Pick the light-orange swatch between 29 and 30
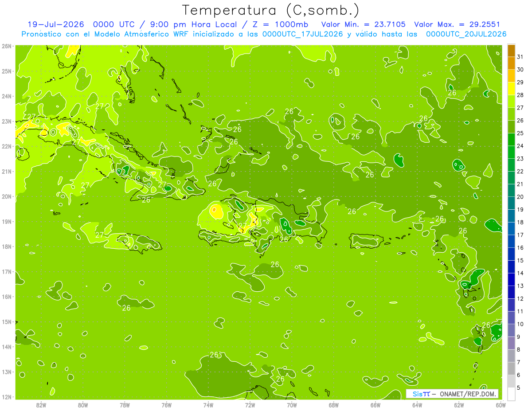The width and height of the screenshot is (532, 411). [511, 76]
